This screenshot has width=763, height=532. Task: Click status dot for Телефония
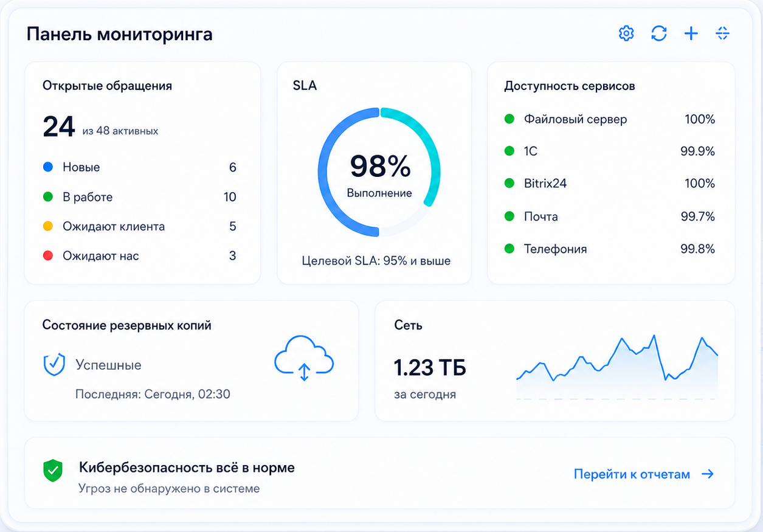tap(509, 249)
